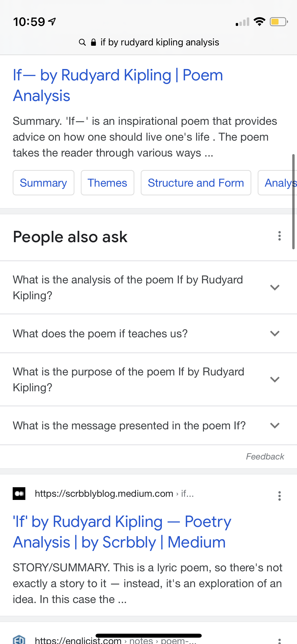Expand "What is the message presented" question

click(x=275, y=425)
